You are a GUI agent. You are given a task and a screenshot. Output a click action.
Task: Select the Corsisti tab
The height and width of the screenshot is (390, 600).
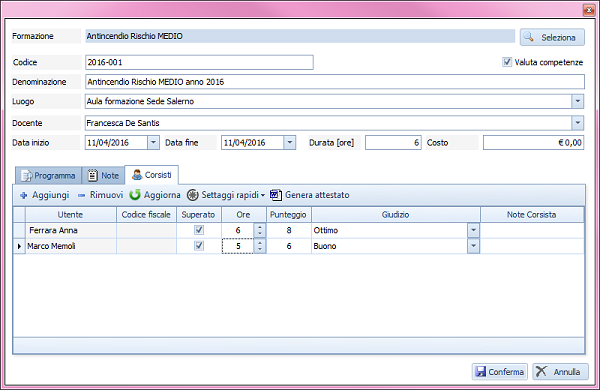(152, 175)
